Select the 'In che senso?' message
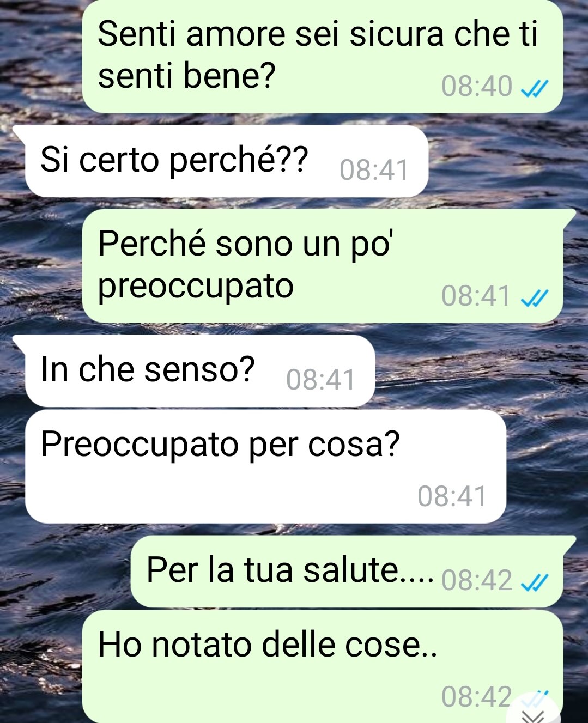This screenshot has width=588, height=723. click(x=200, y=371)
